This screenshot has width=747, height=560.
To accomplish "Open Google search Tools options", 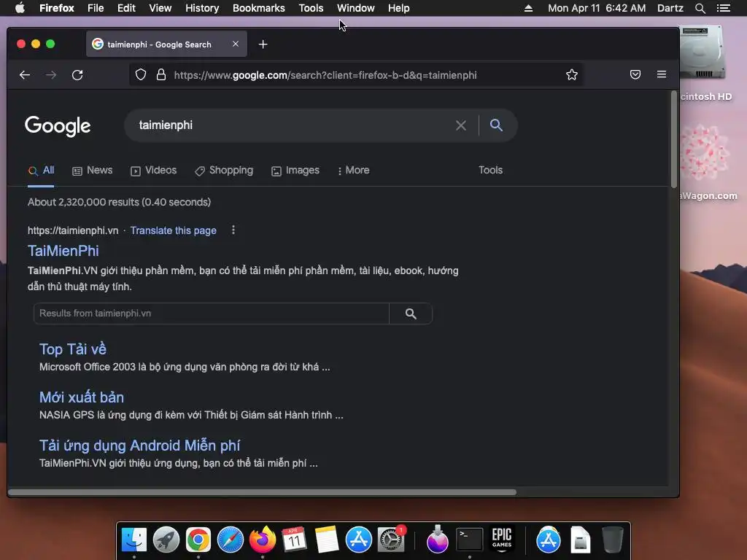I will pyautogui.click(x=490, y=170).
